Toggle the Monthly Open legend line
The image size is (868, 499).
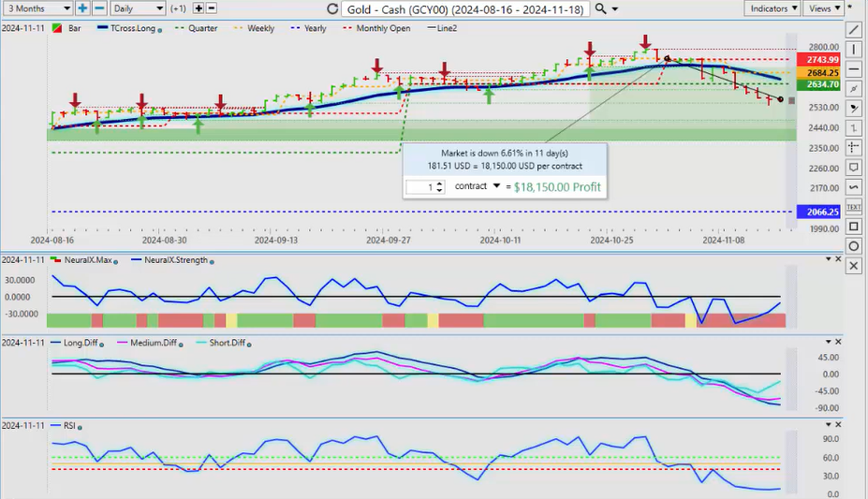click(x=378, y=28)
